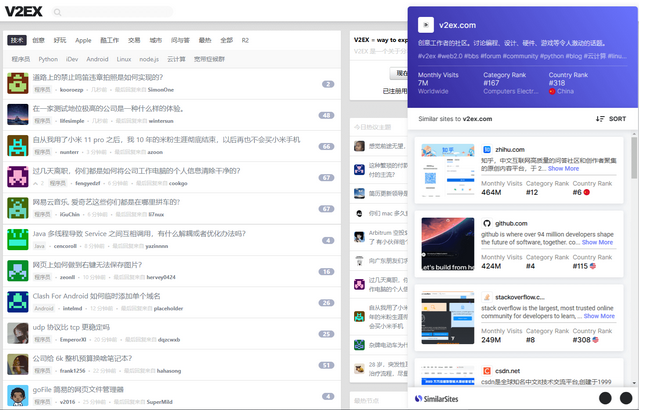The image size is (645, 419).
Task: Focus the V2EX search input field
Action: [x=112, y=12]
